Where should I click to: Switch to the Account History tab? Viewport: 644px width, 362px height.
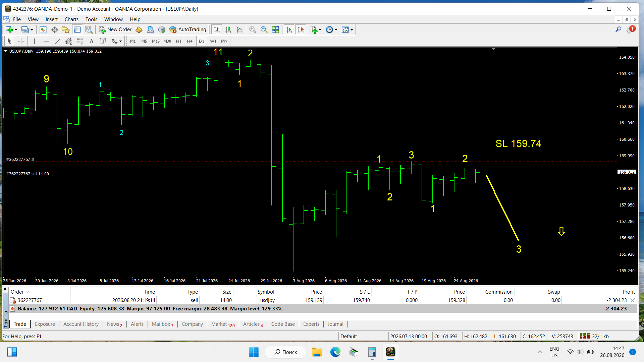[x=81, y=324]
